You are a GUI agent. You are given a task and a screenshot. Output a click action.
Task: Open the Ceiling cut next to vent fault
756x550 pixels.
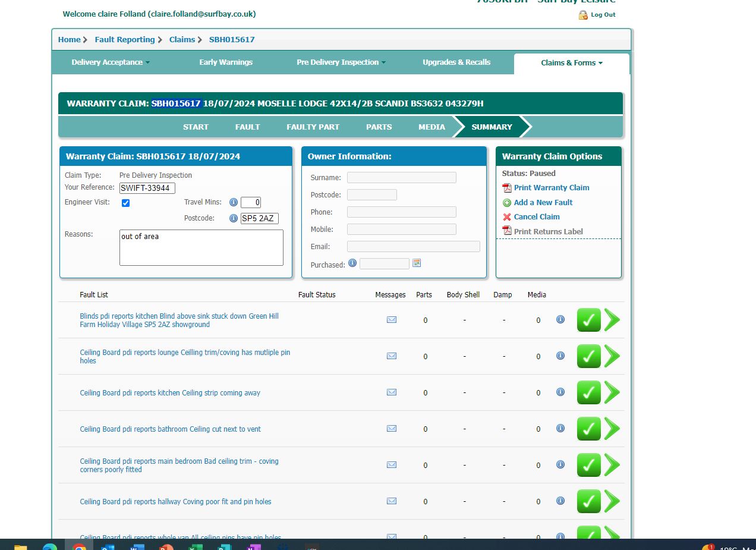[x=170, y=429]
